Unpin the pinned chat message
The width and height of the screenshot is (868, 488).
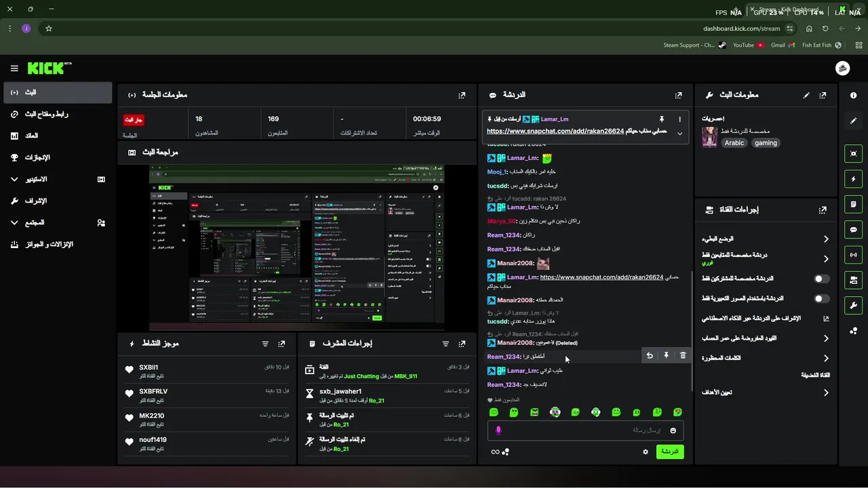click(x=662, y=119)
